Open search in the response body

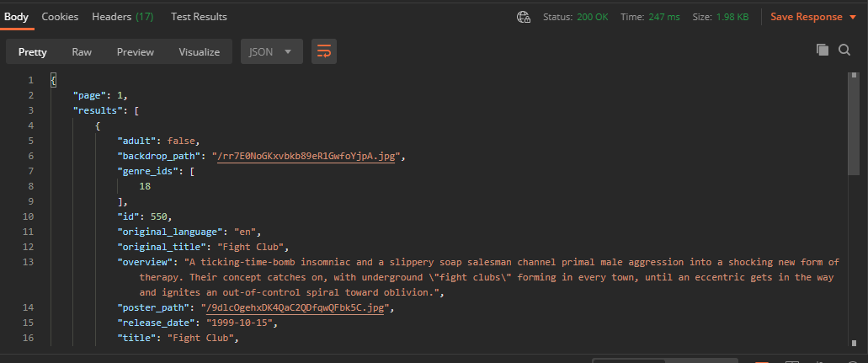click(844, 50)
